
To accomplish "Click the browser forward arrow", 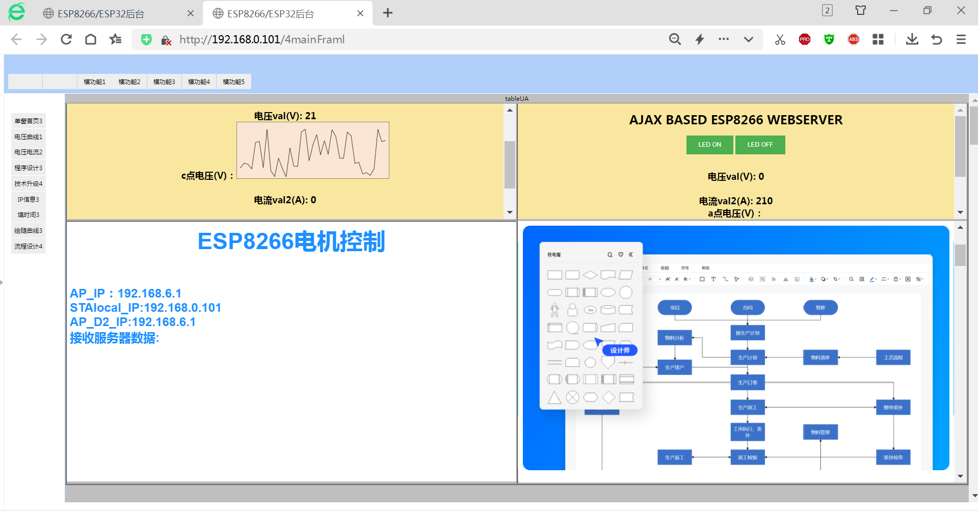I will click(x=41, y=39).
